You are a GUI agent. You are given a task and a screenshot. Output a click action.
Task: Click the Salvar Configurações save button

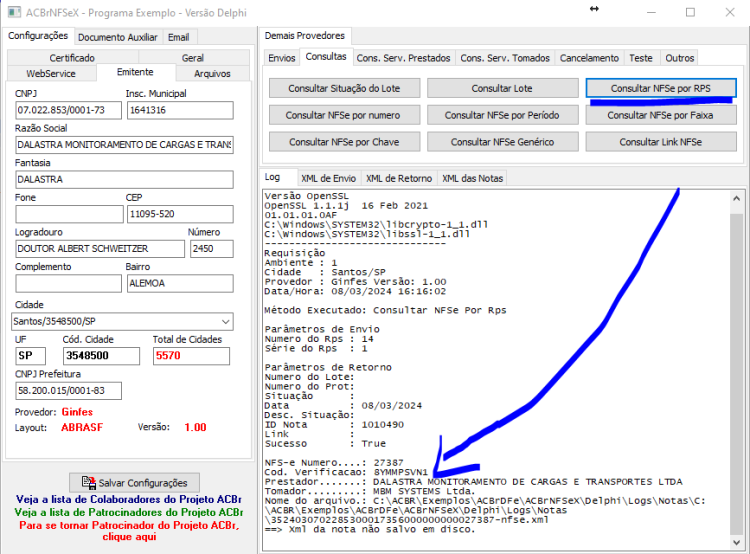[134, 482]
